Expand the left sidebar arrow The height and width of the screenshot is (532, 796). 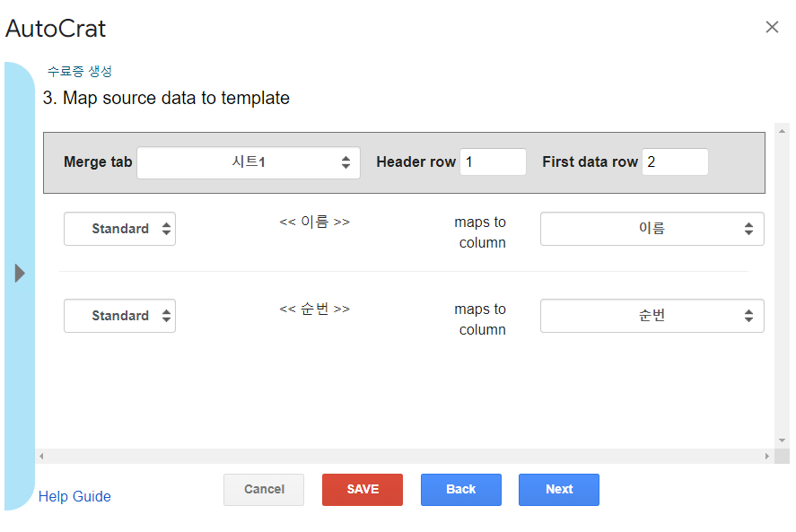[x=20, y=274]
